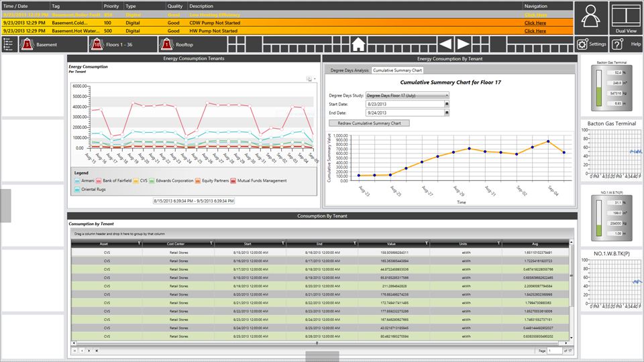This screenshot has width=644, height=362.
Task: Click the Start Date field
Action: (x=405, y=105)
